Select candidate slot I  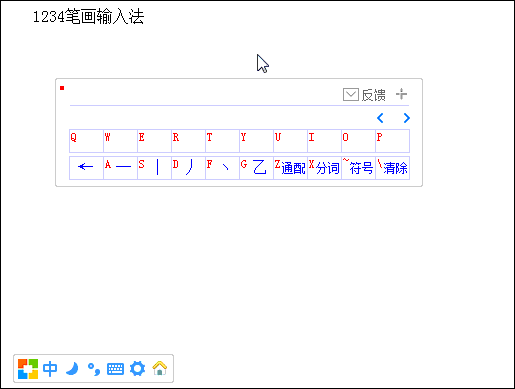pyautogui.click(x=324, y=141)
